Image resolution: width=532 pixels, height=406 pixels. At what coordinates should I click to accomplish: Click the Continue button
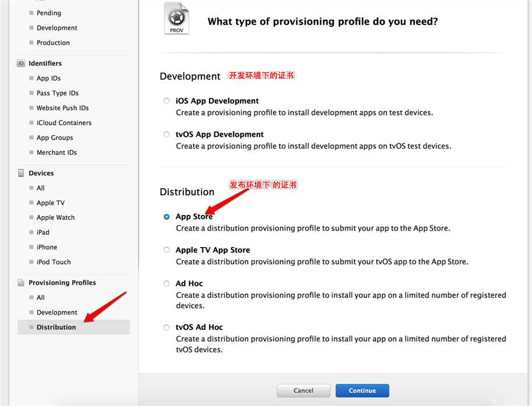(x=362, y=390)
